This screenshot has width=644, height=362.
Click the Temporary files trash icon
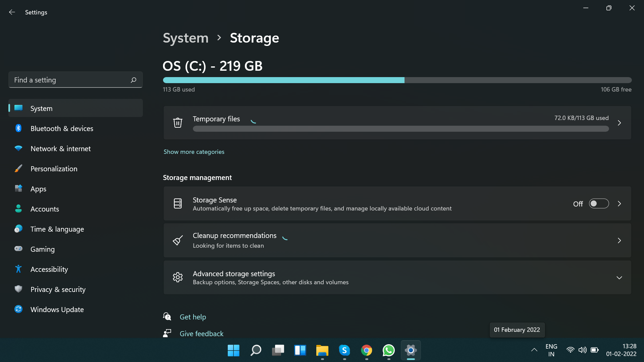(178, 123)
